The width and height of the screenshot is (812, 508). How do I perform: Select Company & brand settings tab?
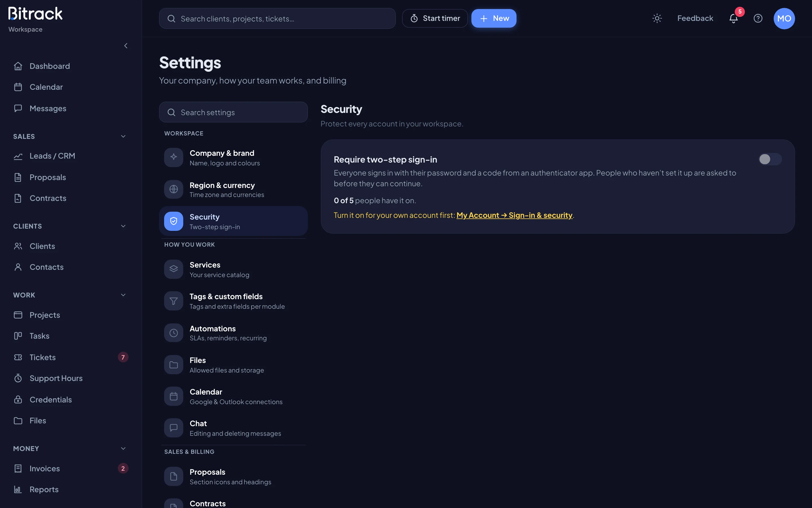(x=233, y=157)
